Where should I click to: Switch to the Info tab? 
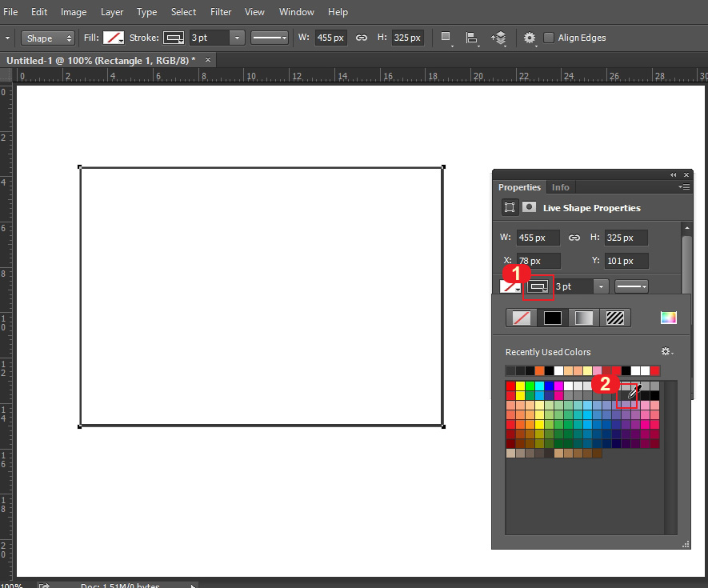(560, 187)
